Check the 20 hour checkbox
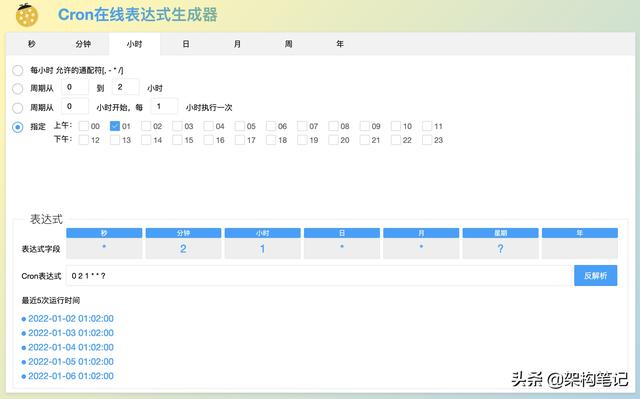The height and width of the screenshot is (399, 640). pos(333,140)
